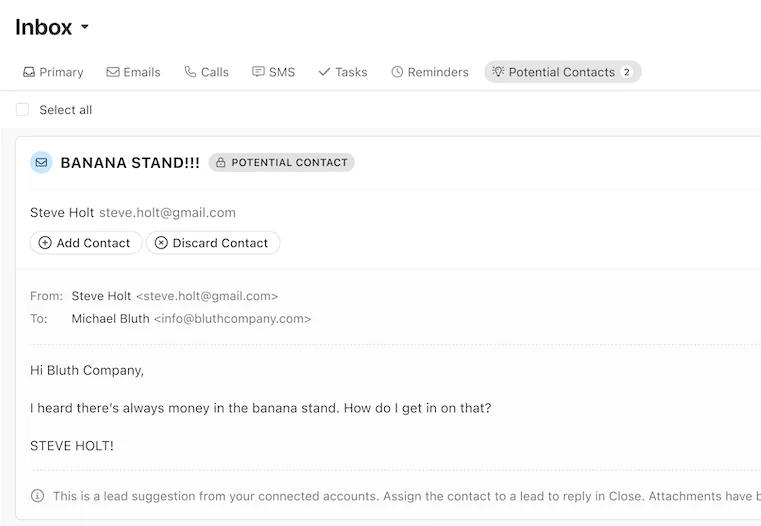
Task: Click the steve.holt@gmail.com address under the subject
Action: tap(167, 213)
